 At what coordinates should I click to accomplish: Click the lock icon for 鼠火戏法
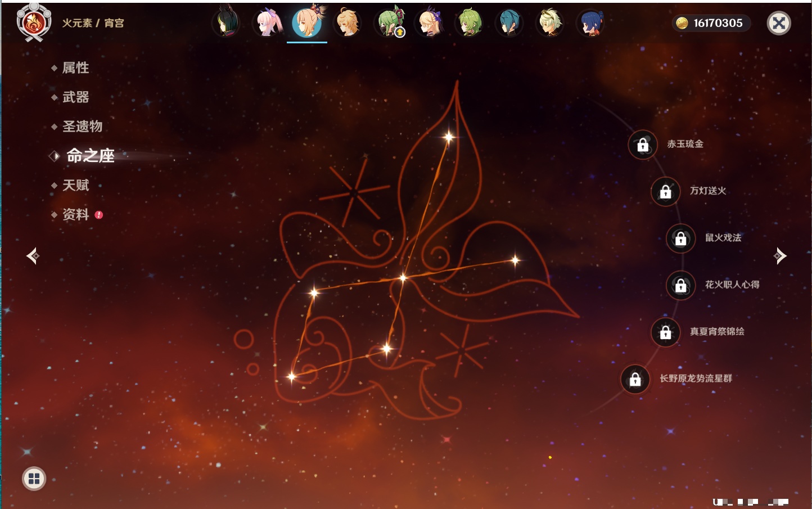681,238
